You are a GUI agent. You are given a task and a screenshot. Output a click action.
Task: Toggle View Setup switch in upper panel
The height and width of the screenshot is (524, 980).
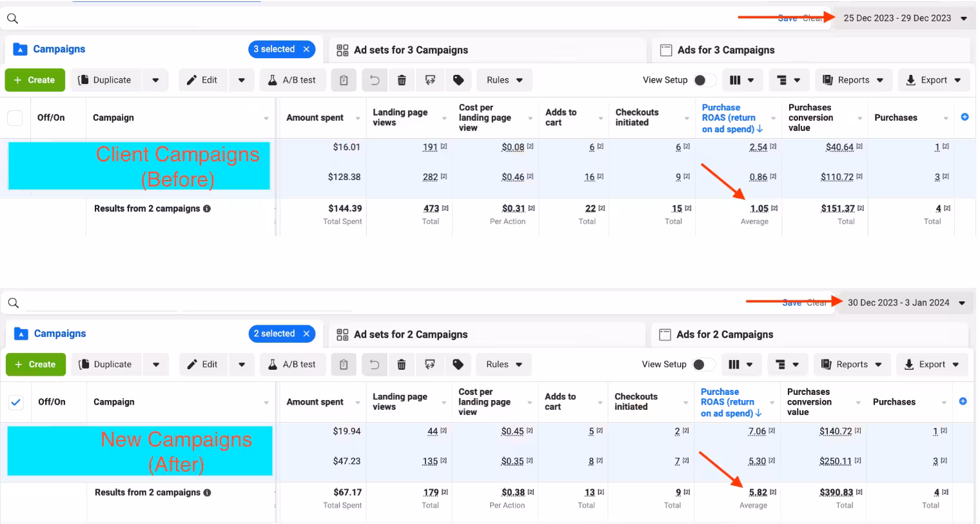click(x=704, y=80)
